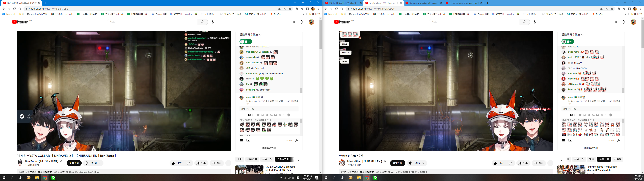
Task: Open new tab in right browser window
Action: click(488, 3)
